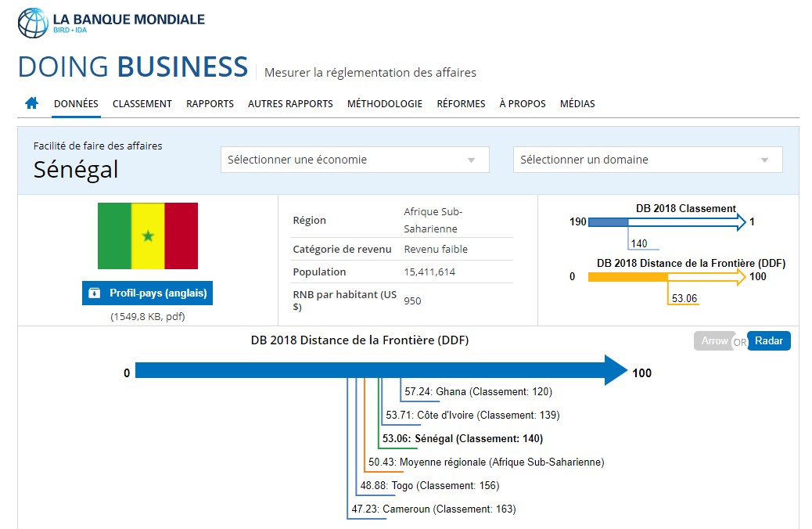Screen dimensions: 812x529
Task: Select the Senegal flag image
Action: point(147,236)
